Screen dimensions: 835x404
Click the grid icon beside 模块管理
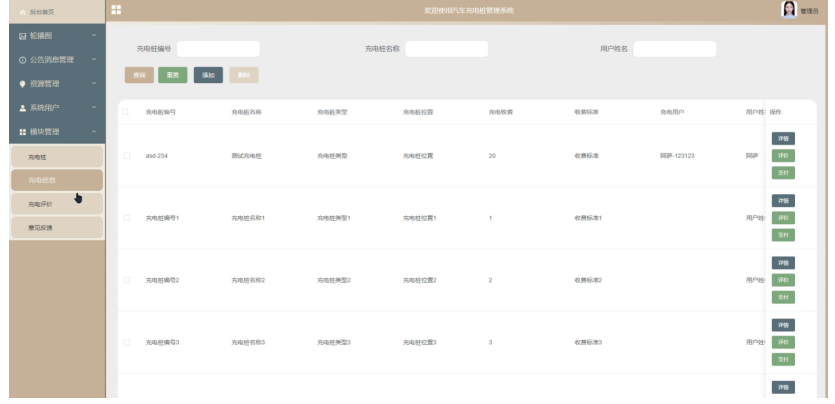22,132
